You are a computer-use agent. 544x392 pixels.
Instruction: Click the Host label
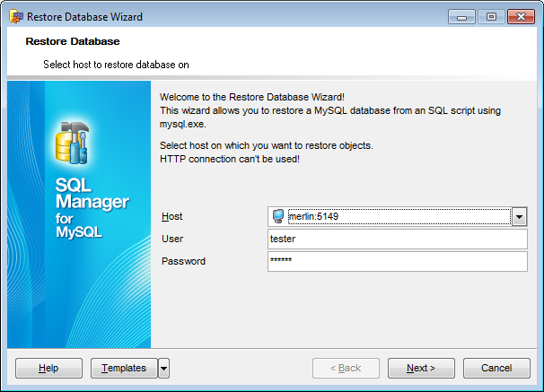(x=171, y=216)
